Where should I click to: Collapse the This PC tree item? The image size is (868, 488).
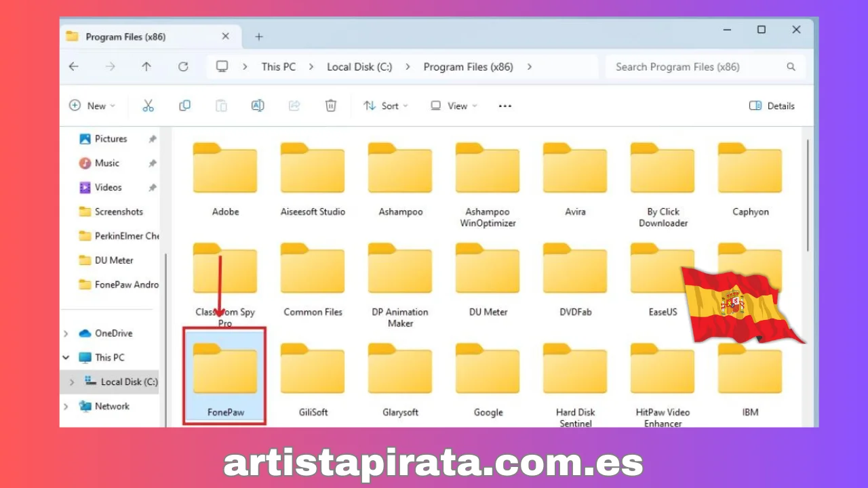pyautogui.click(x=66, y=357)
